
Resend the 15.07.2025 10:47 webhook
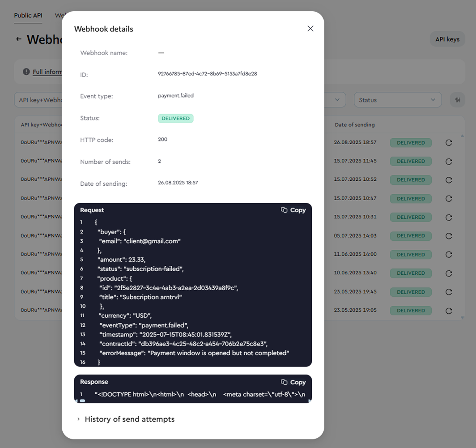pyautogui.click(x=449, y=199)
